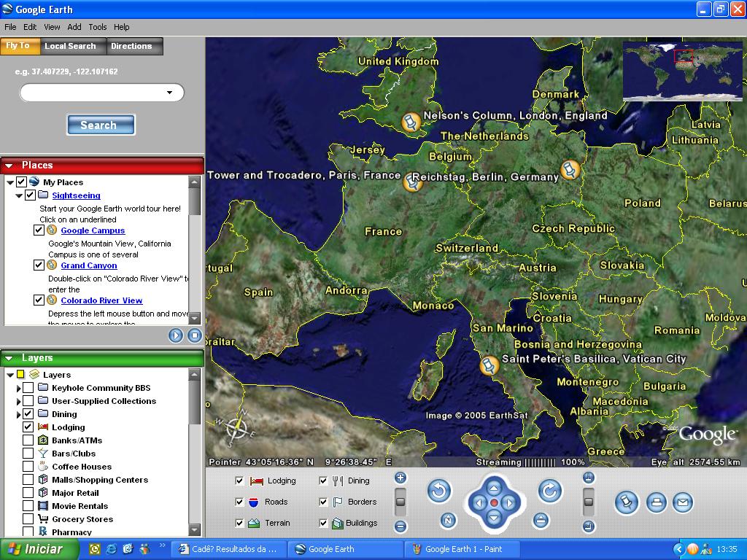Viewport: 747px width, 560px height.
Task: Enable the Banks/ATMs layer checkbox
Action: pos(28,440)
